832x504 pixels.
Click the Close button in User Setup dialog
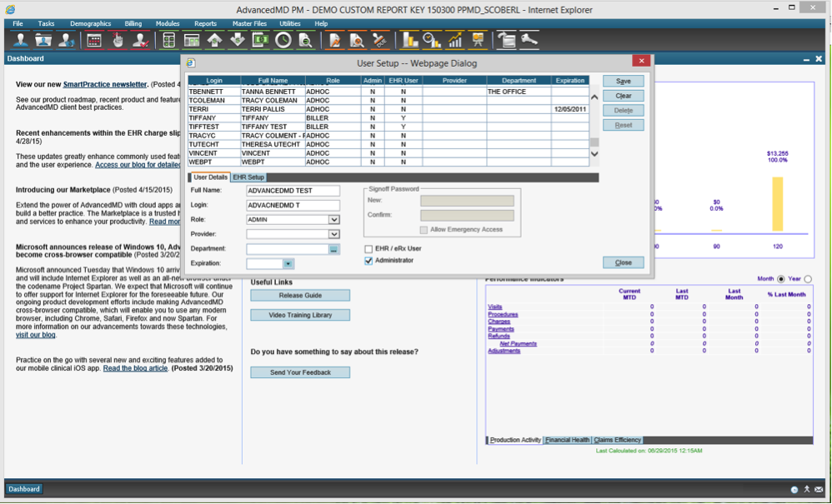[x=624, y=263]
